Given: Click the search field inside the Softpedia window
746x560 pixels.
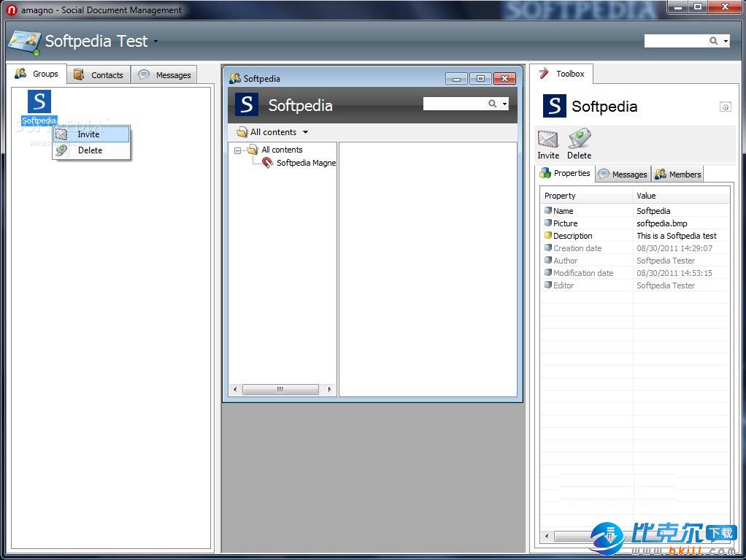Looking at the screenshot, I should click(x=454, y=103).
